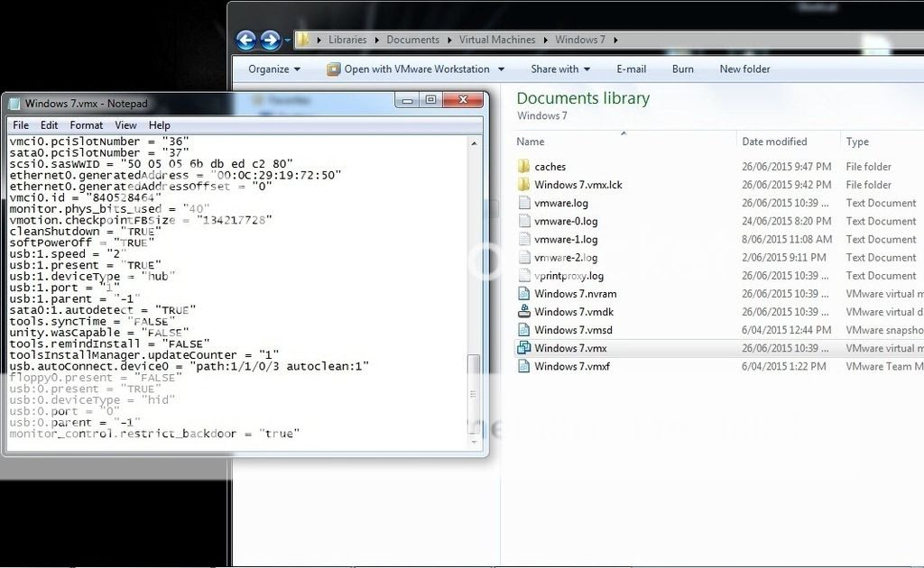Click Open with VMware Workstation button
This screenshot has height=568, width=924.
click(409, 69)
